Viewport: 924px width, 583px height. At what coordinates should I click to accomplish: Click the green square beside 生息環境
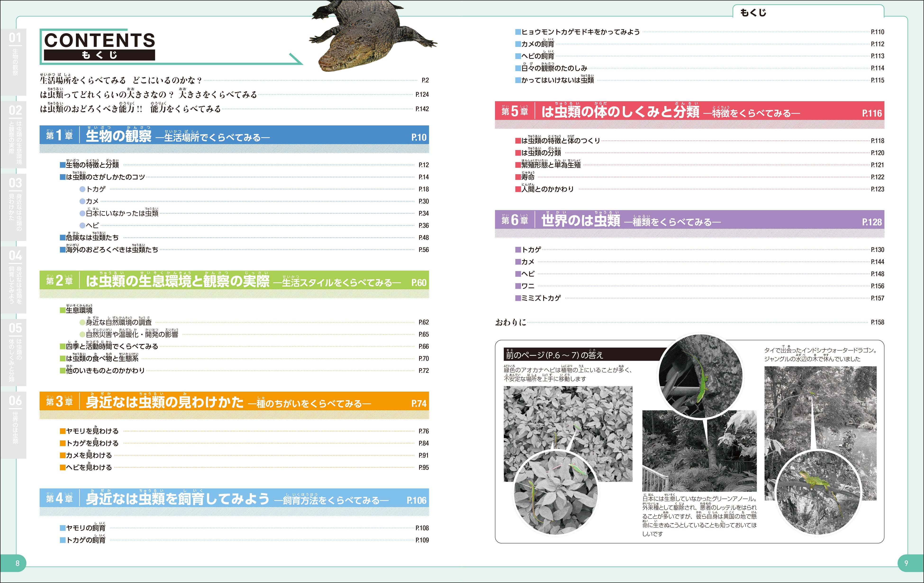tap(63, 310)
